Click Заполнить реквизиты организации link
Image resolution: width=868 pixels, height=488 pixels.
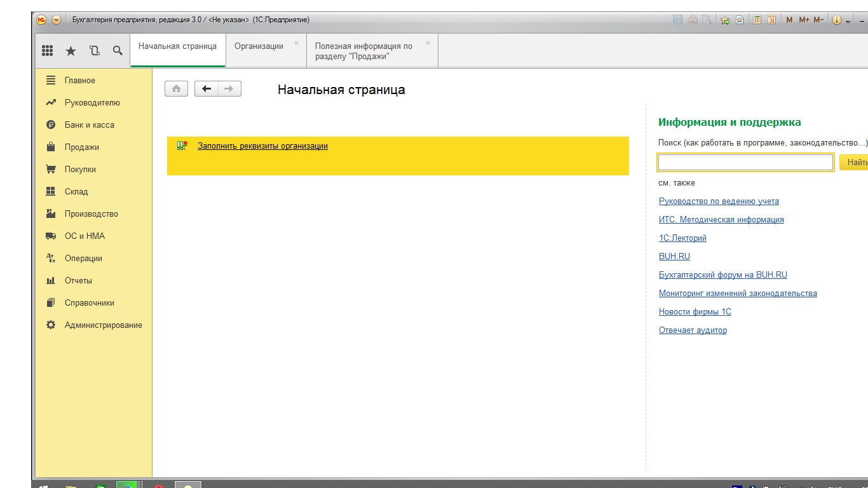pyautogui.click(x=262, y=146)
